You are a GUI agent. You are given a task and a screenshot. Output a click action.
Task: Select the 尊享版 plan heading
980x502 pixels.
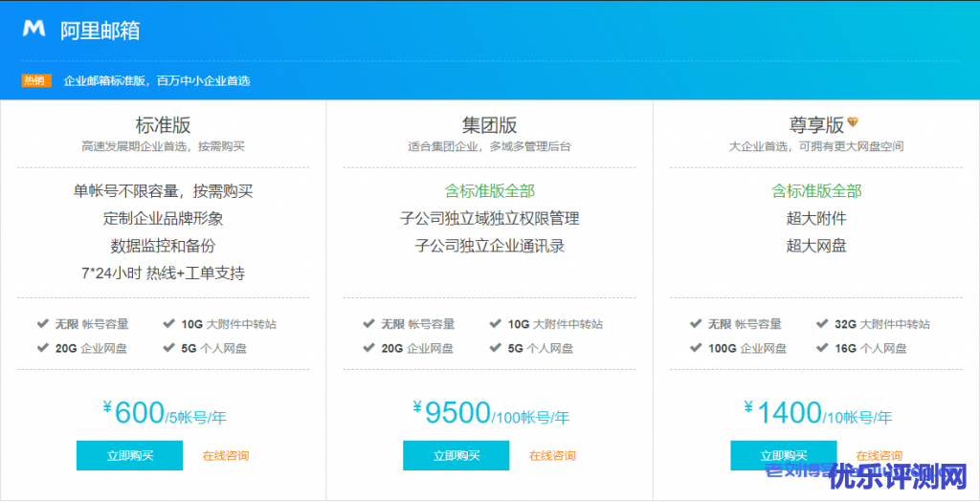point(816,125)
